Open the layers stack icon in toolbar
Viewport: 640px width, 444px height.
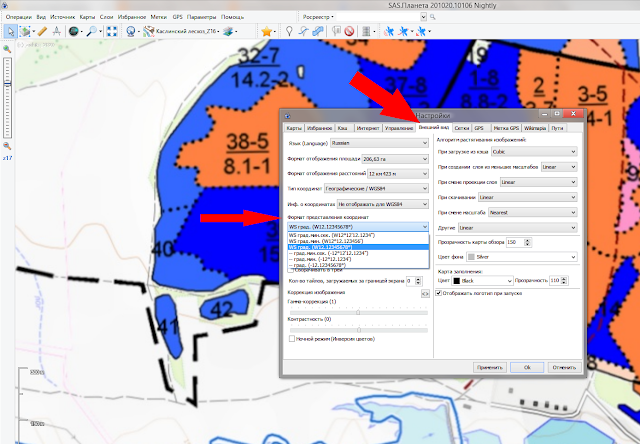228,31
